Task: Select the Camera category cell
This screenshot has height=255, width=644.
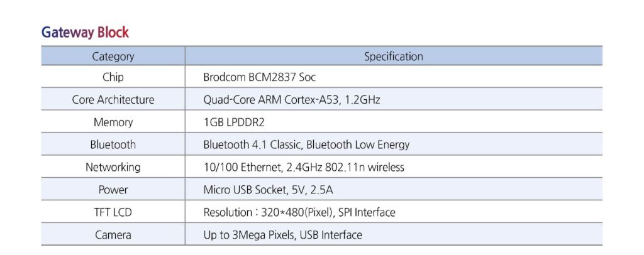Action: (113, 234)
